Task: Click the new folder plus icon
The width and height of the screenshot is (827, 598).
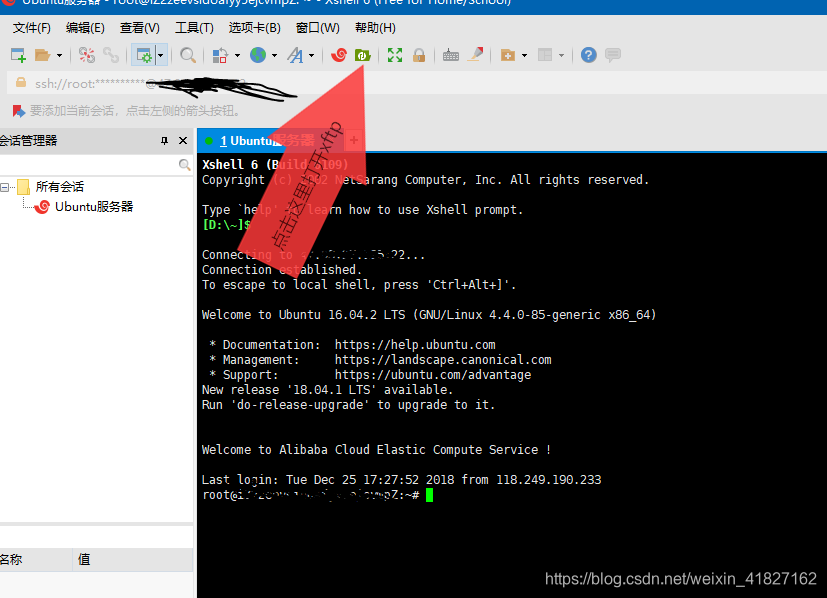Action: tap(507, 55)
